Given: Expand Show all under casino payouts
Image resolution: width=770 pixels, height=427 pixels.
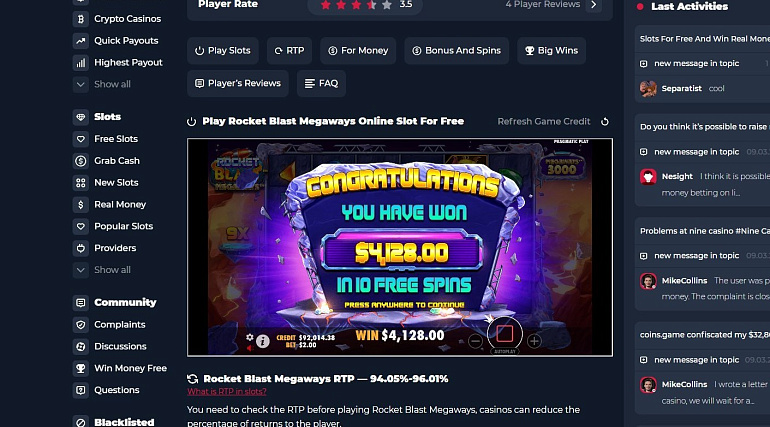Looking at the screenshot, I should [x=102, y=84].
